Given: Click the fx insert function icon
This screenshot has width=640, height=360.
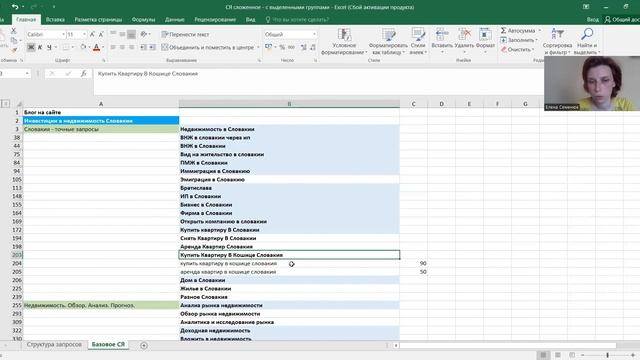Looking at the screenshot, I should pyautogui.click(x=83, y=73).
